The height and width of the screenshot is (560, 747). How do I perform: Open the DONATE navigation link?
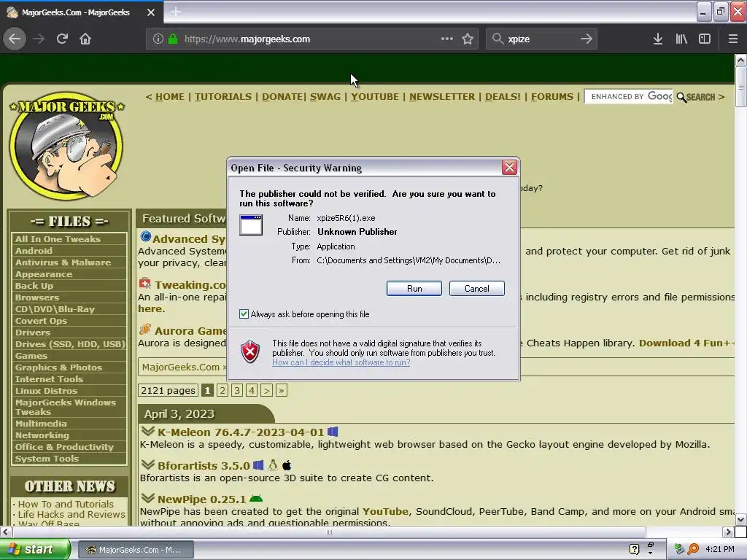pyautogui.click(x=282, y=97)
